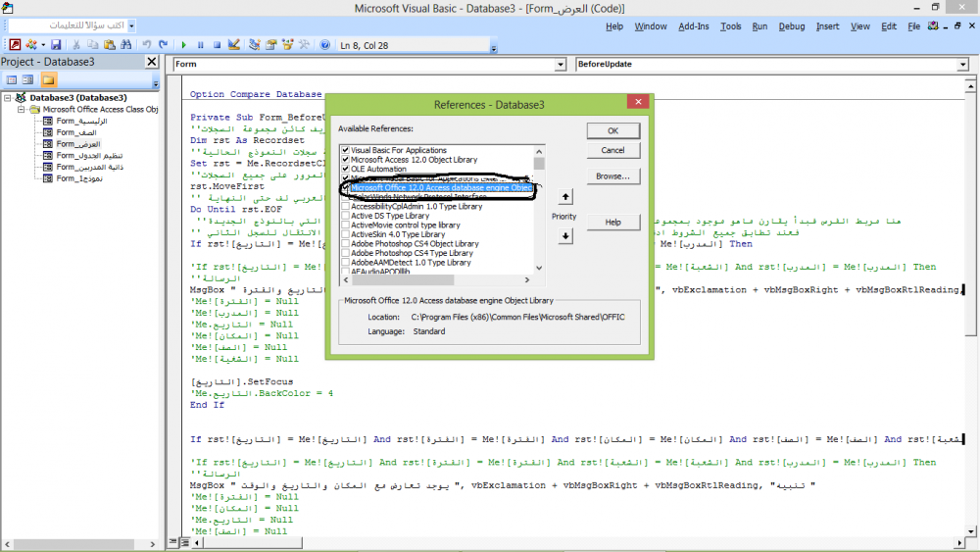This screenshot has height=552, width=980.
Task: Save the database with the floppy icon
Action: click(56, 44)
